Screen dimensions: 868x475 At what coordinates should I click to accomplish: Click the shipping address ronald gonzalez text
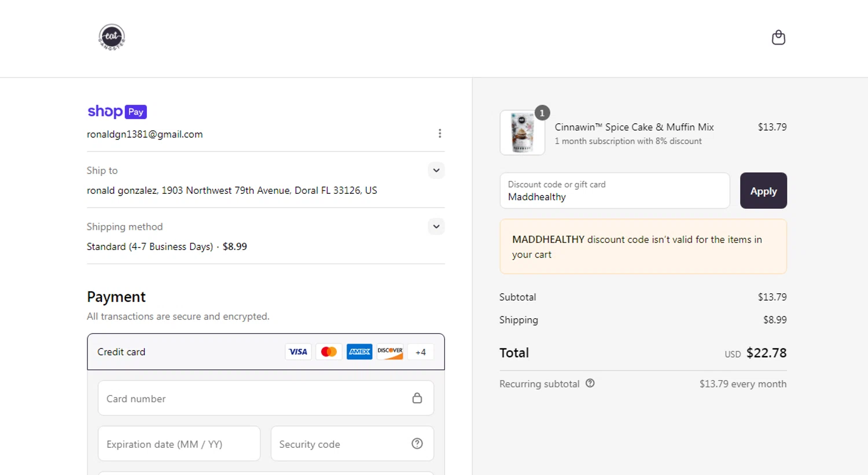231,190
